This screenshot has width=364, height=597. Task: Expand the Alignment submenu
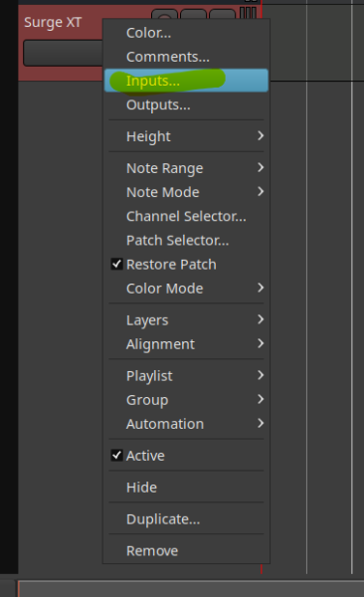[x=186, y=344]
